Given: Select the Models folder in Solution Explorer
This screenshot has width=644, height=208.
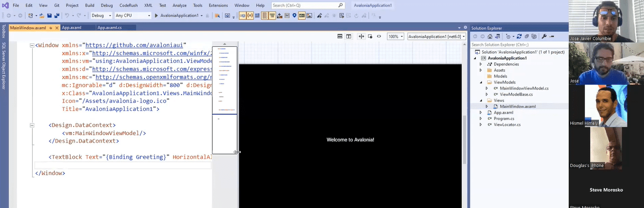Looking at the screenshot, I should pos(500,76).
